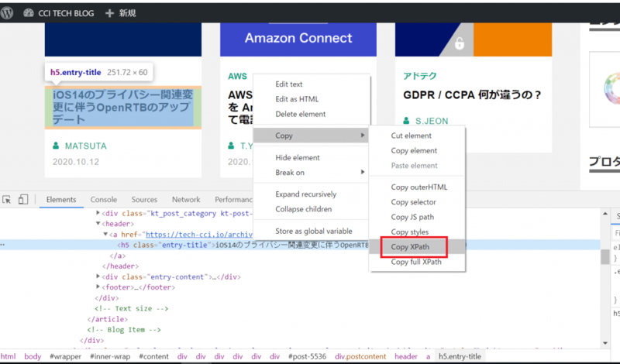Select Copy JS path

pyautogui.click(x=412, y=217)
